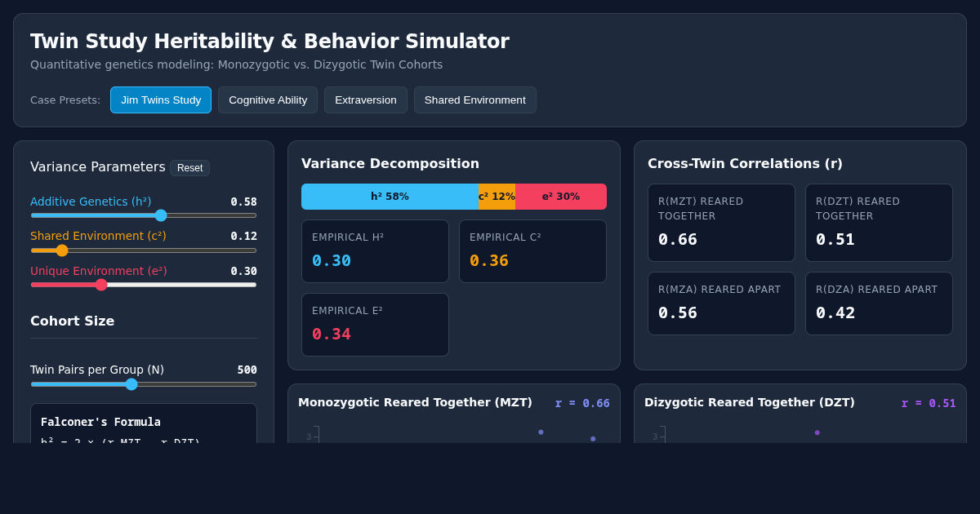Screen dimensions: 980x514
Task: Click the Cross-Twin Correlations (r) heading
Action: pos(745,163)
